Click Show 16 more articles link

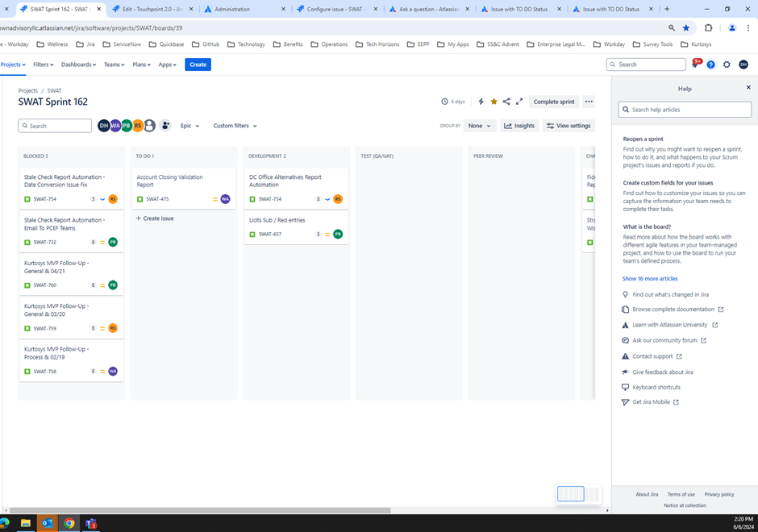pyautogui.click(x=650, y=279)
